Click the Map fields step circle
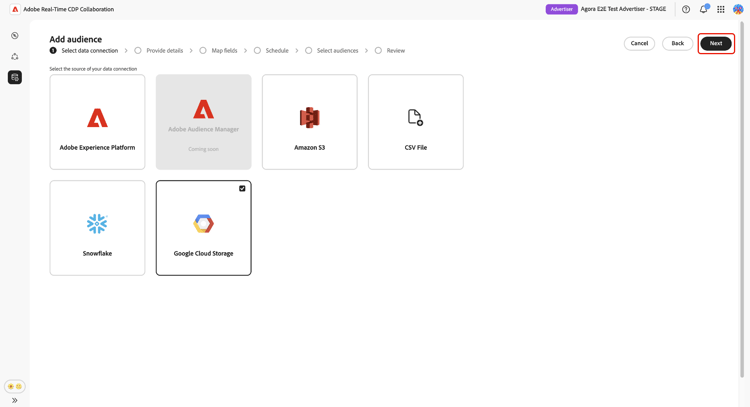 (203, 50)
